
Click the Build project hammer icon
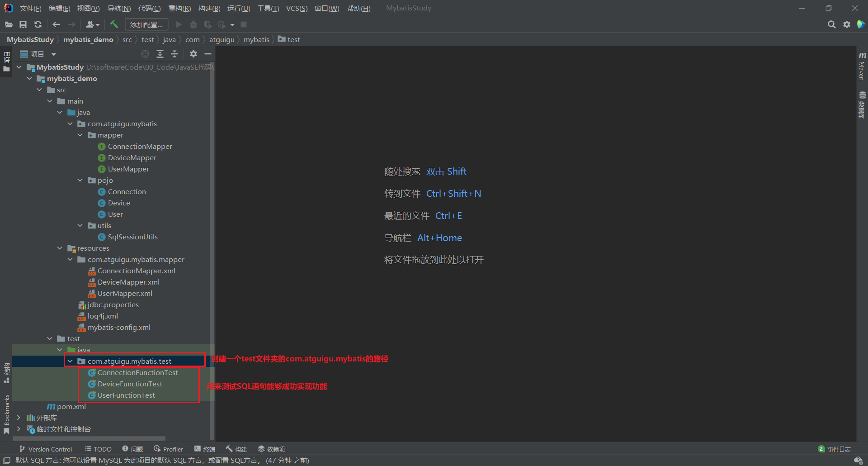point(114,24)
